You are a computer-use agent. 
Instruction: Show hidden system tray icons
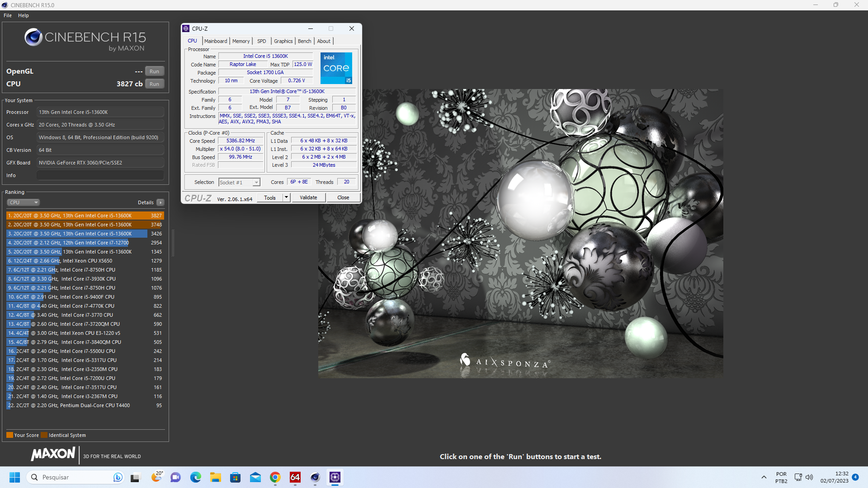point(764,477)
